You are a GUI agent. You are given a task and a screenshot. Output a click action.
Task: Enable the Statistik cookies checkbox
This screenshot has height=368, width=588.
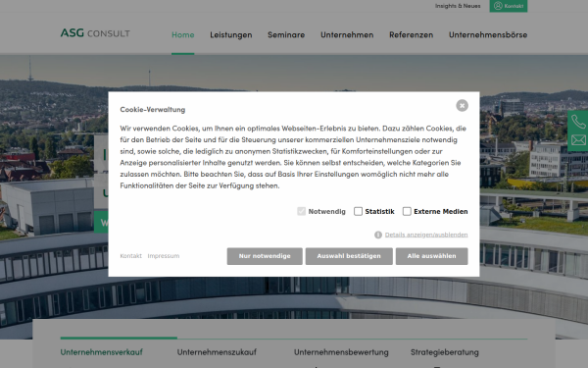pyautogui.click(x=358, y=211)
